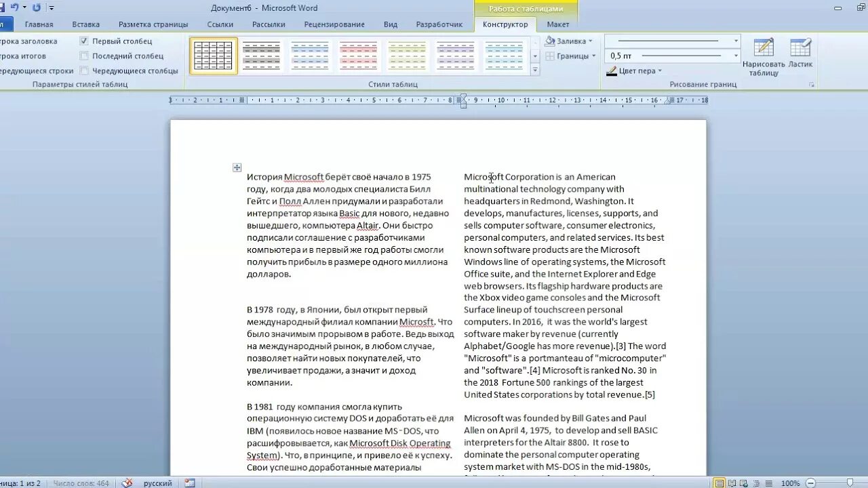Click the Repeat action icon in quick access toolbar
This screenshot has height=488, width=868.
36,7
